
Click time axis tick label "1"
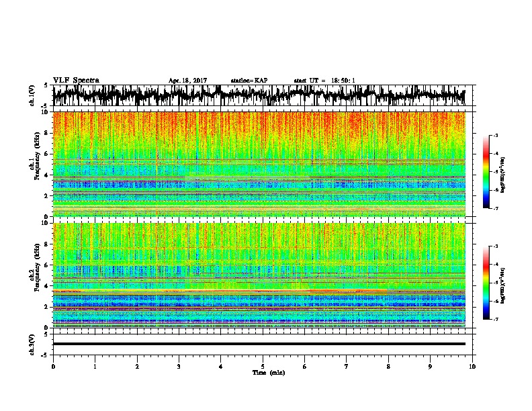point(95,367)
